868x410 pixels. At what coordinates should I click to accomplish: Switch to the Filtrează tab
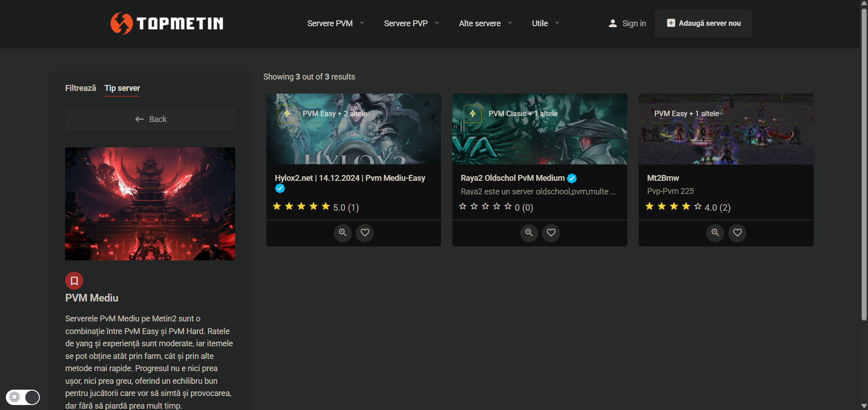pyautogui.click(x=81, y=88)
